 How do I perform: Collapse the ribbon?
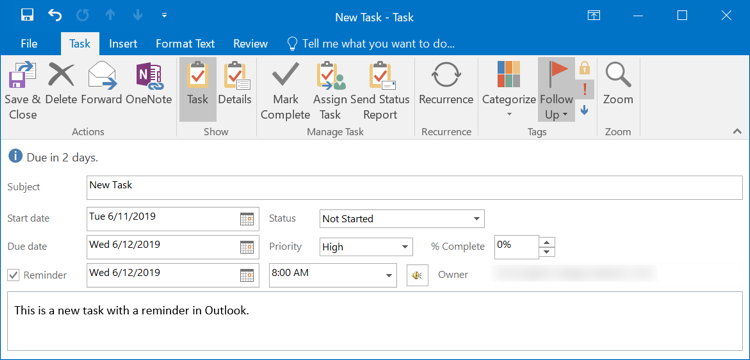point(737,131)
